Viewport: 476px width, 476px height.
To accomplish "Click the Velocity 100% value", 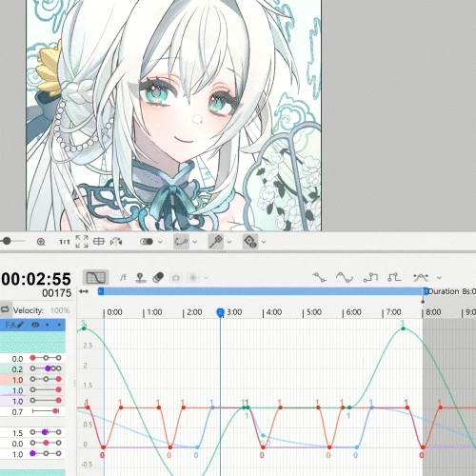I will (60, 310).
